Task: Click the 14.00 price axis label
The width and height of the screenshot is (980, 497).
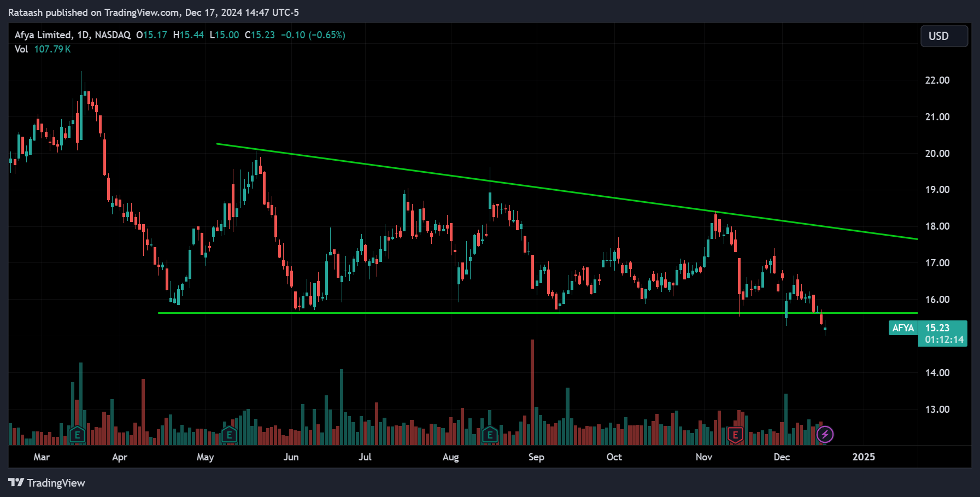Action: 937,373
